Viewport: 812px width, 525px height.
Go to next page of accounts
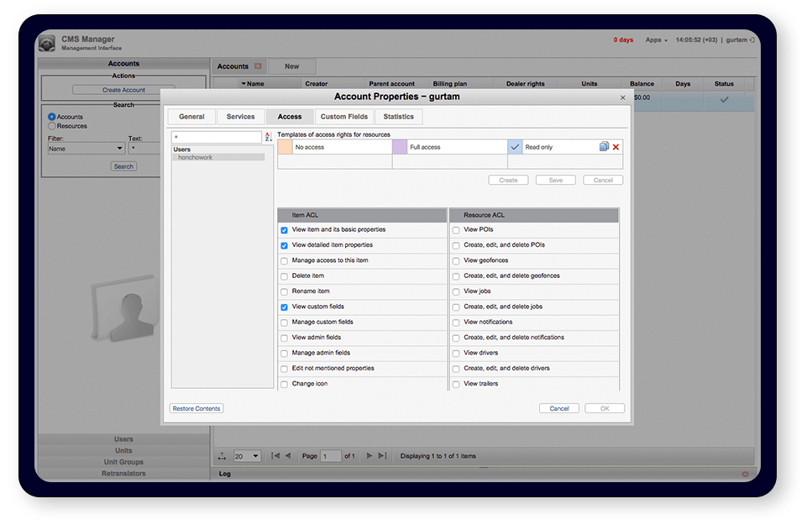tap(369, 455)
